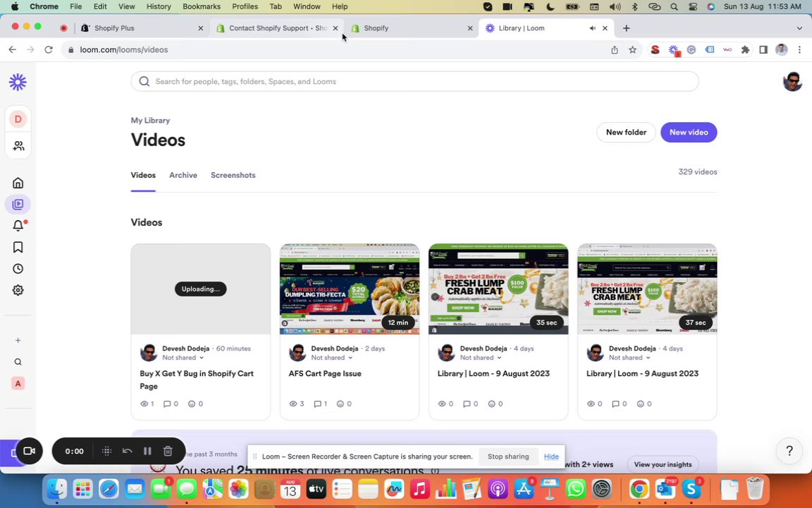Screen dimensions: 812x508
Task: Open Finder from the Dock
Action: point(57,489)
